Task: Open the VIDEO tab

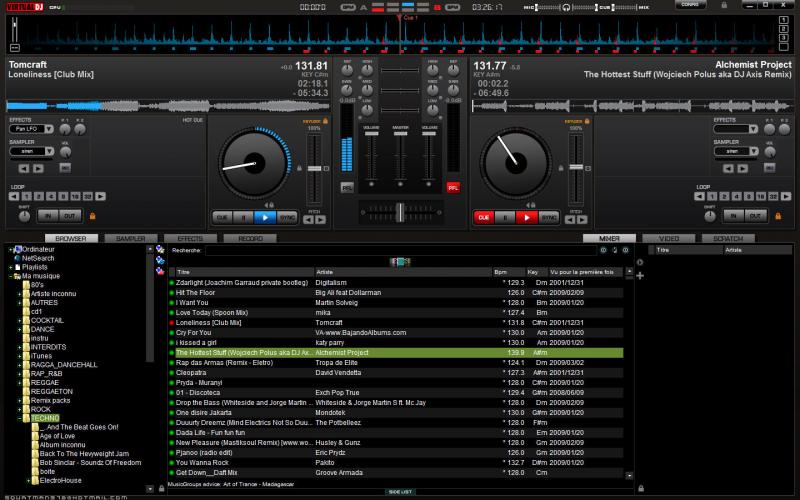Action: point(668,239)
